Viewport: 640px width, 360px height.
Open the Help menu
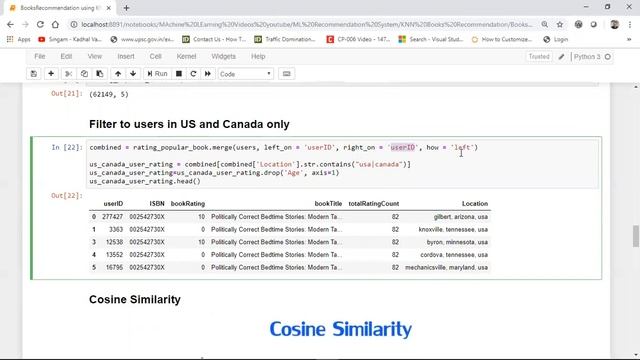pyautogui.click(x=258, y=56)
